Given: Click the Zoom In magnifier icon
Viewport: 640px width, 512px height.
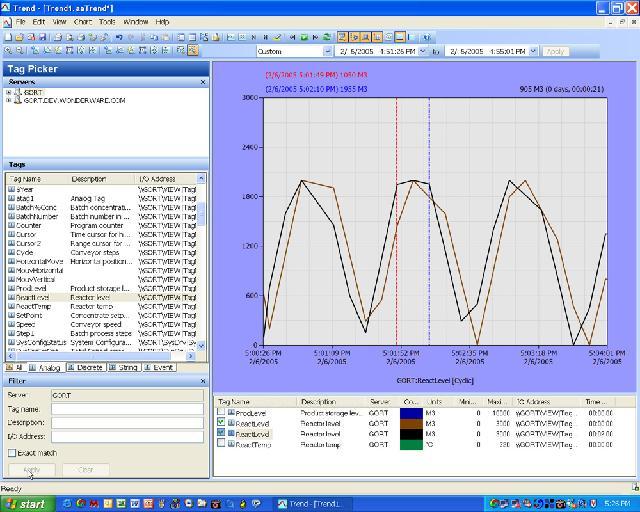Looking at the screenshot, I should [x=8, y=51].
